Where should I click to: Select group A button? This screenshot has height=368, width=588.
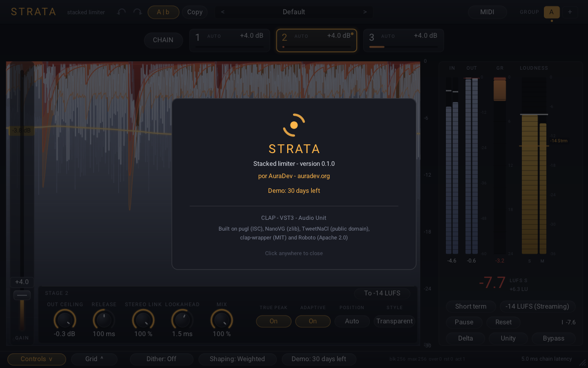click(552, 12)
